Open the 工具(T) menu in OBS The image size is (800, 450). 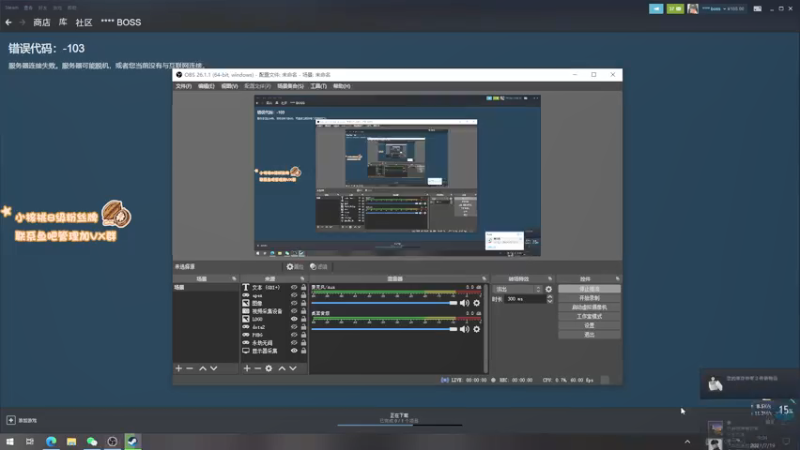[318, 86]
